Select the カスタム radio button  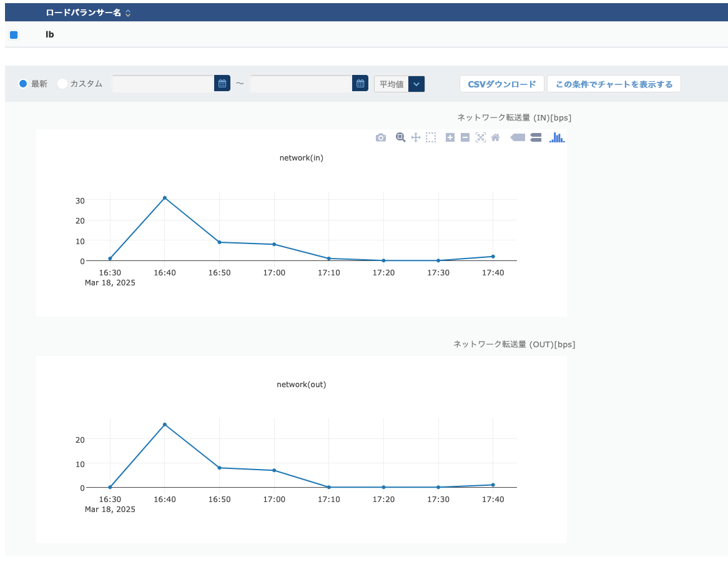pyautogui.click(x=62, y=84)
